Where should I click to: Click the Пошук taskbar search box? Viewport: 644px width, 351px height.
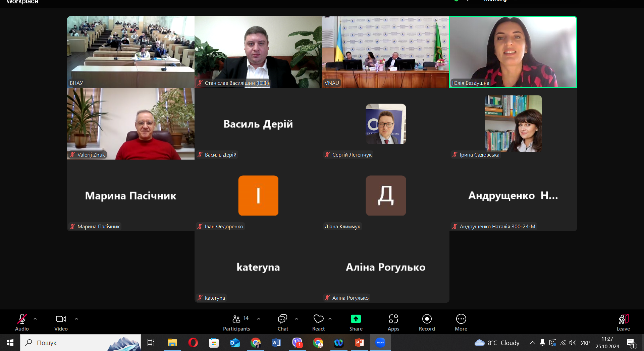80,343
